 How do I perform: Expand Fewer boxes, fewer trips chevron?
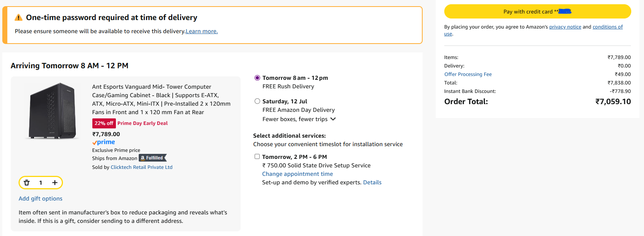333,119
